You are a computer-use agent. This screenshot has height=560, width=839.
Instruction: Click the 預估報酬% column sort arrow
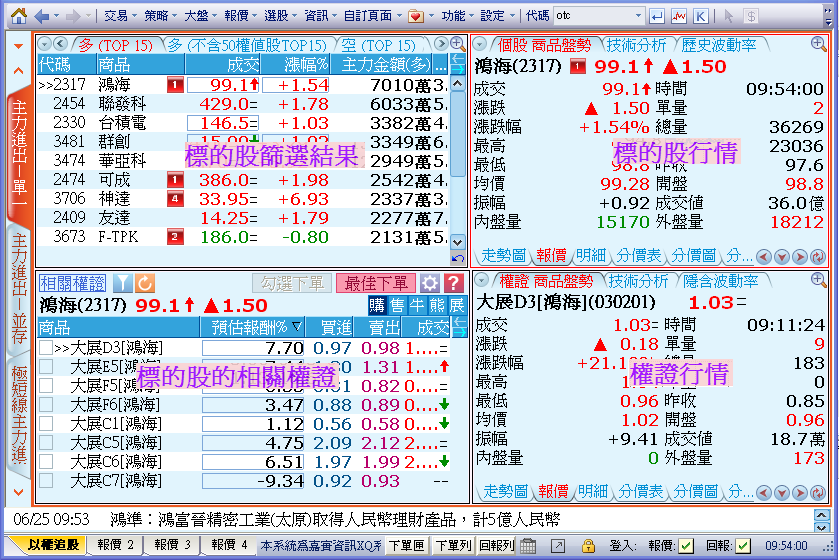[297, 327]
